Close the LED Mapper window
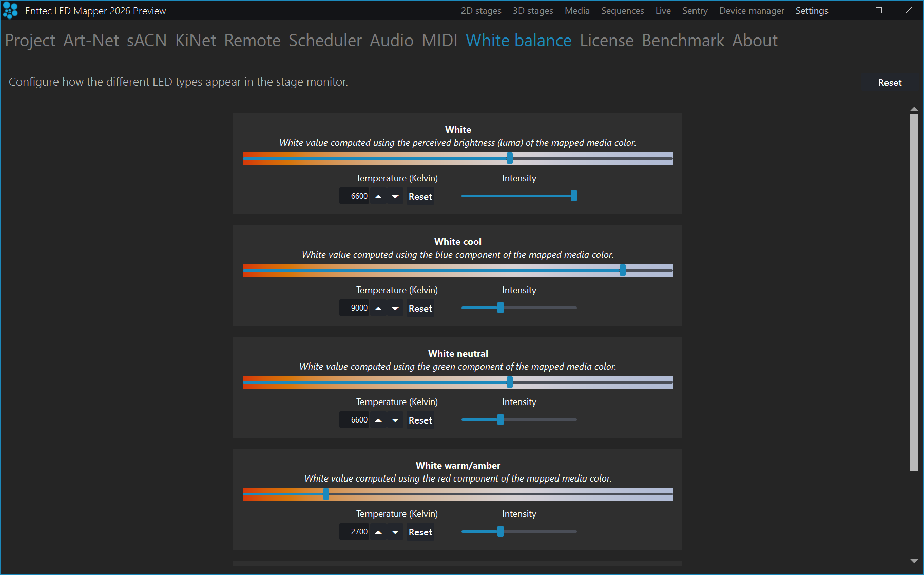The image size is (924, 575). (x=909, y=10)
